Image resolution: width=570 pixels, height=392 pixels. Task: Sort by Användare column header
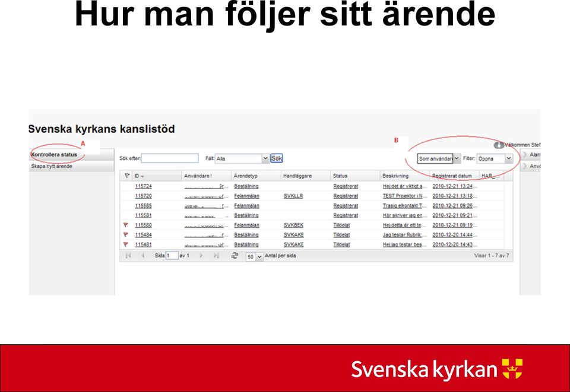click(207, 176)
